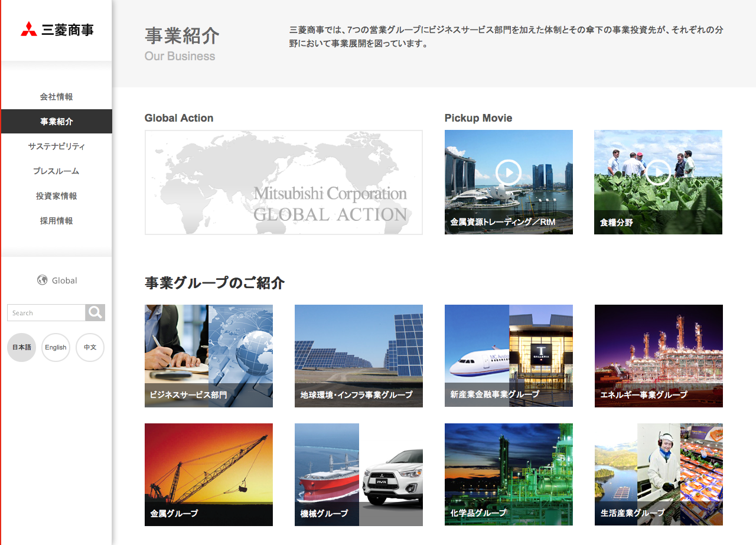Click the search magnifier button

tap(95, 312)
